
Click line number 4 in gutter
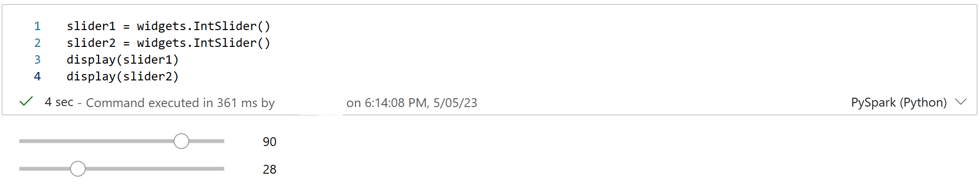37,76
